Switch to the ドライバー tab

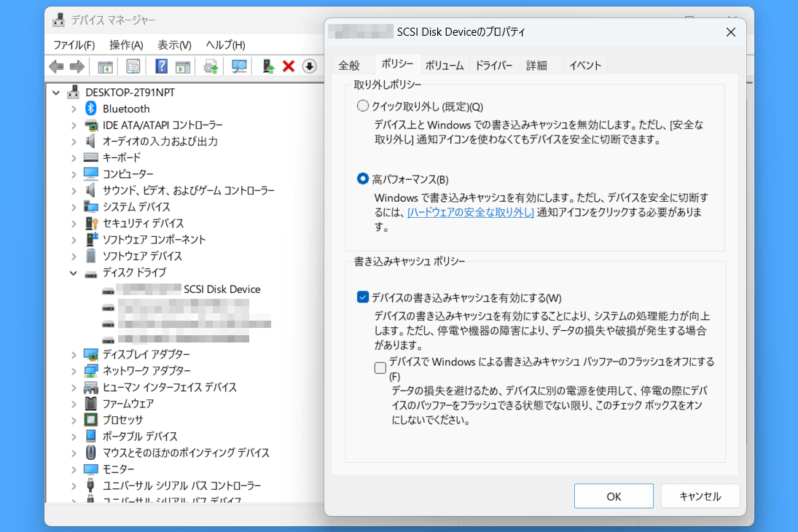click(x=493, y=65)
